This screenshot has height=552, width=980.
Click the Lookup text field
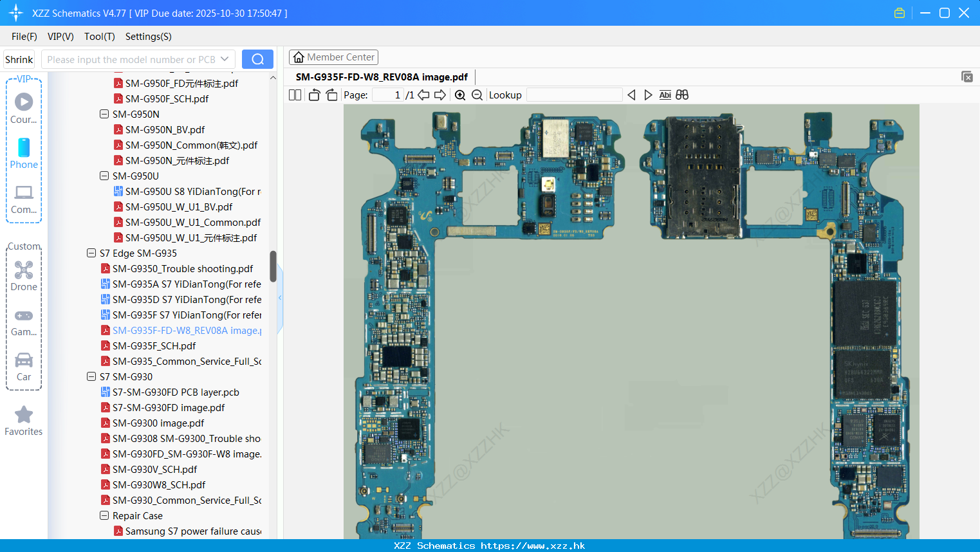click(x=574, y=95)
